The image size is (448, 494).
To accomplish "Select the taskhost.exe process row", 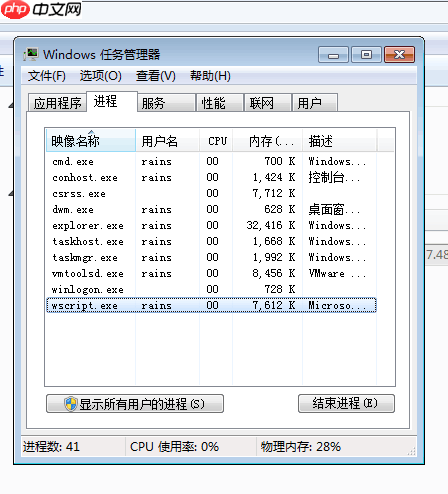I will 211,241.
